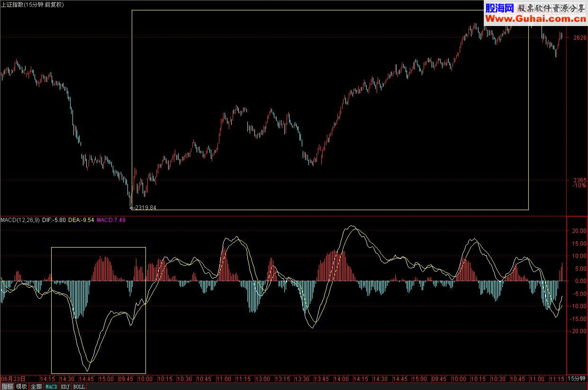This screenshot has height=390, width=588.
Task: Click the 指标 tab at bottom
Action: coord(7,387)
